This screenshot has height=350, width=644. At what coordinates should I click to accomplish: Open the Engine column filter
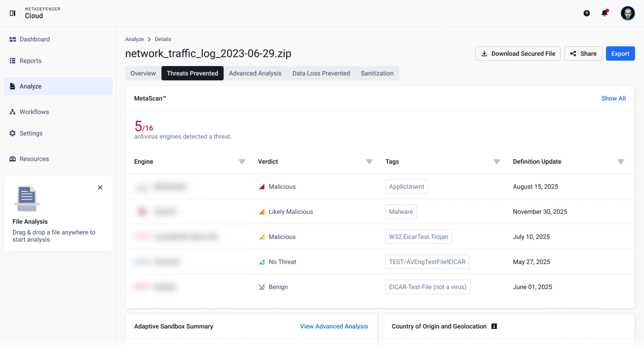coord(241,162)
